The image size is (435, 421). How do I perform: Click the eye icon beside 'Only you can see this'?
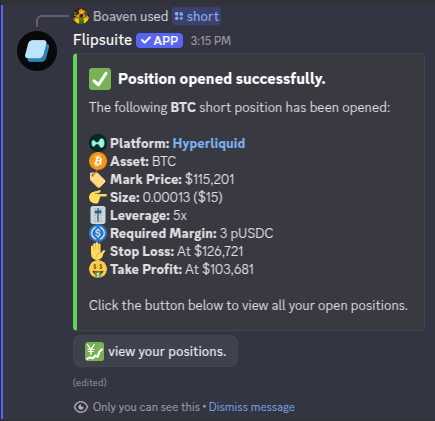pyautogui.click(x=81, y=407)
